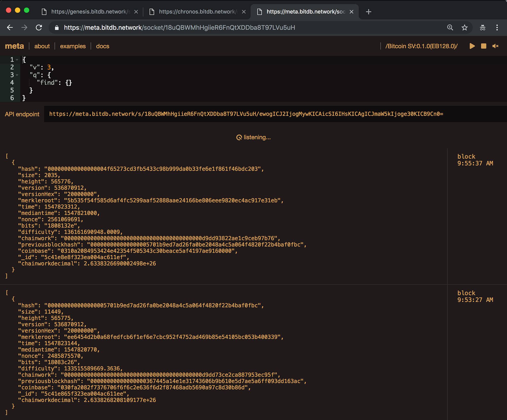This screenshot has height=420, width=507.
Task: Open the about link
Action: [x=42, y=46]
